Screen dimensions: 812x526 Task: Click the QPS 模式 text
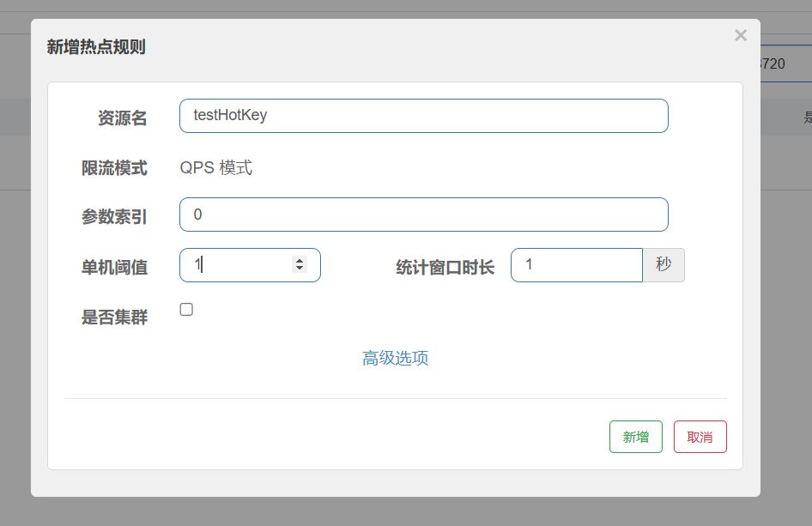click(216, 168)
